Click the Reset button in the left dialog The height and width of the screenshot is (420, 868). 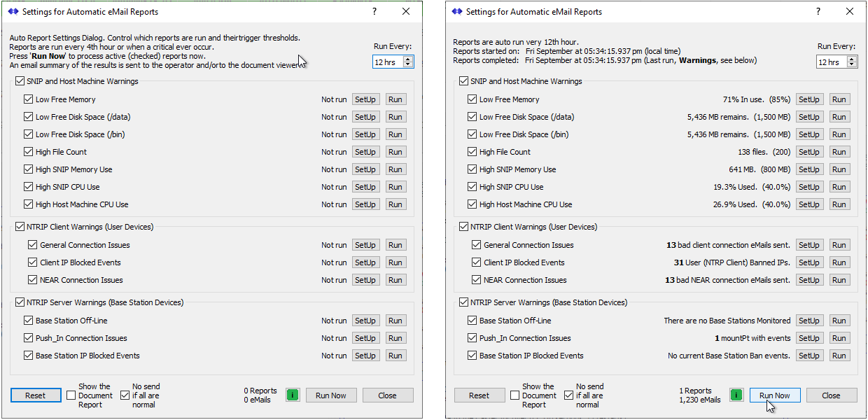36,395
